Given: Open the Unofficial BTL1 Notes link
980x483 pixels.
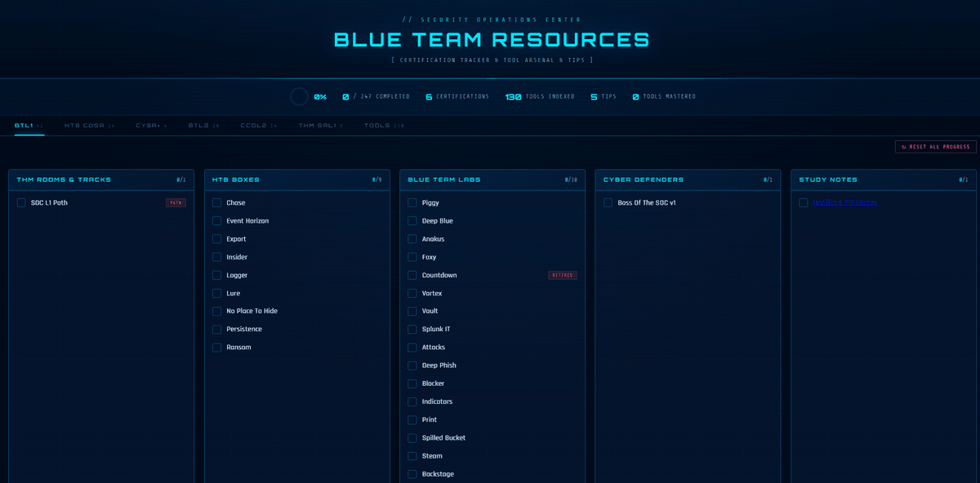Looking at the screenshot, I should pos(845,202).
